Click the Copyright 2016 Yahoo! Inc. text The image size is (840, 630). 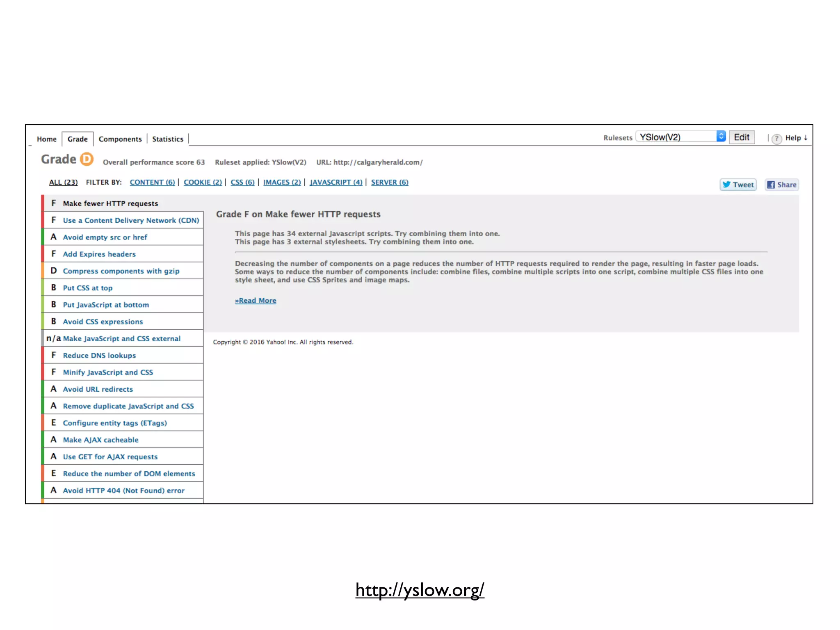click(283, 342)
